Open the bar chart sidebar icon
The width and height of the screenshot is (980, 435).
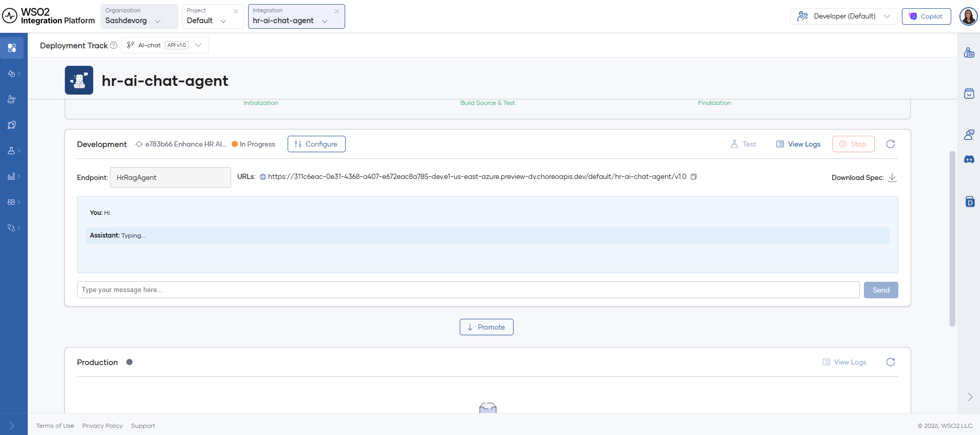12,176
